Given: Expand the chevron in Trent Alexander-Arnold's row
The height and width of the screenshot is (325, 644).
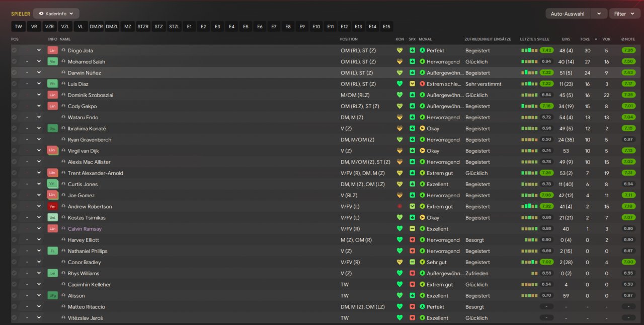Looking at the screenshot, I should click(x=39, y=173).
